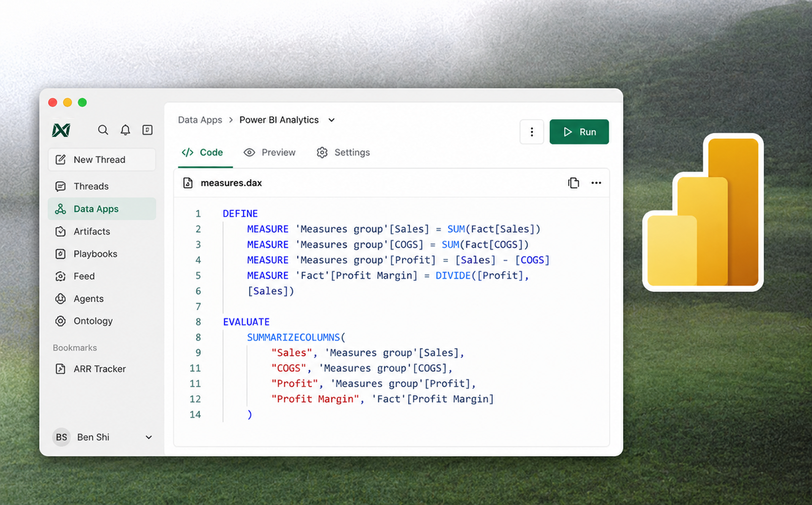Open search with the magnifier icon

pyautogui.click(x=103, y=130)
